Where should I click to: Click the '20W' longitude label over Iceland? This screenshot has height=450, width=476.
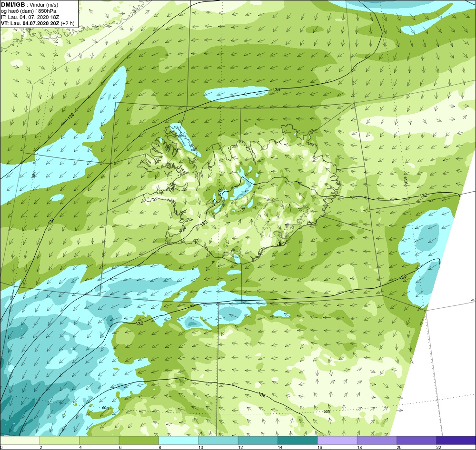[x=219, y=193]
